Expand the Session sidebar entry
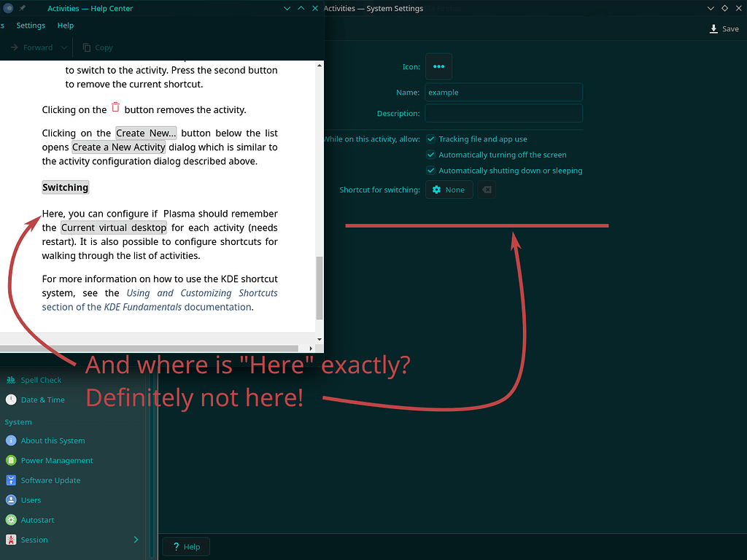This screenshot has width=747, height=560. point(134,540)
